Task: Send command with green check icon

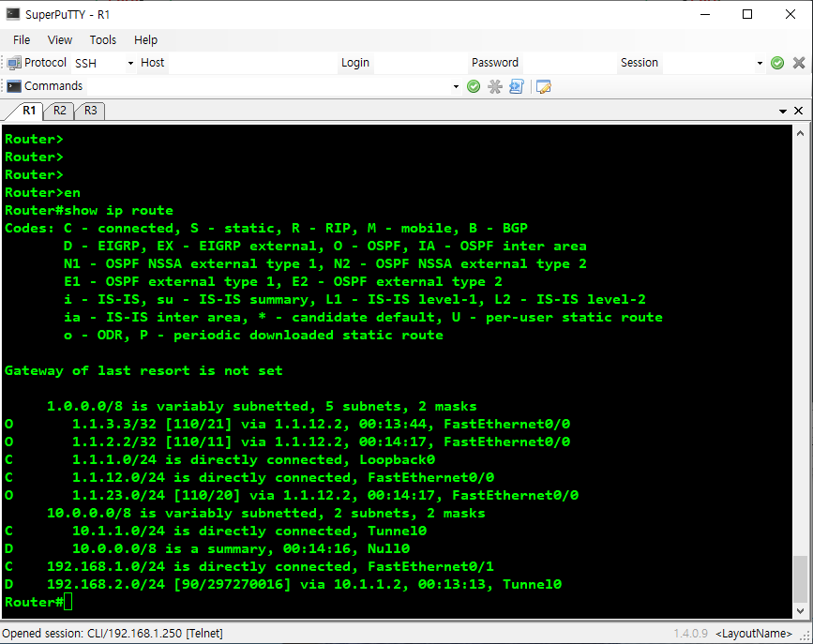Action: pyautogui.click(x=474, y=86)
